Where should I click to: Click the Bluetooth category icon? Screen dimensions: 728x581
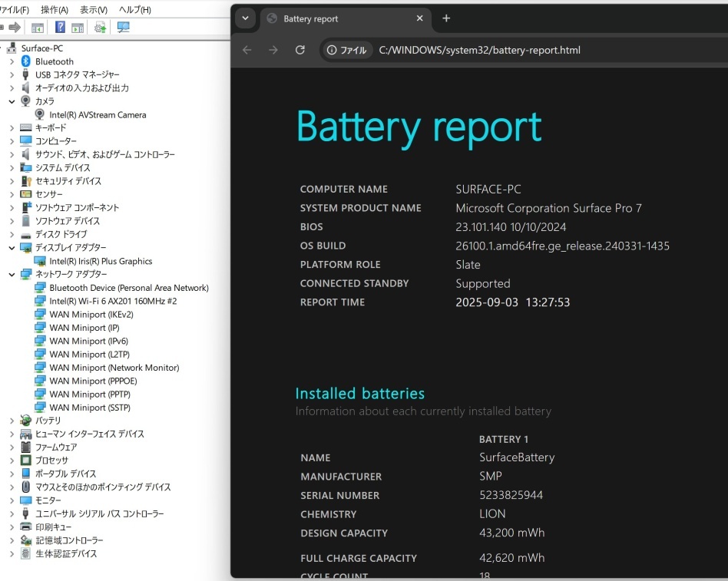[26, 61]
